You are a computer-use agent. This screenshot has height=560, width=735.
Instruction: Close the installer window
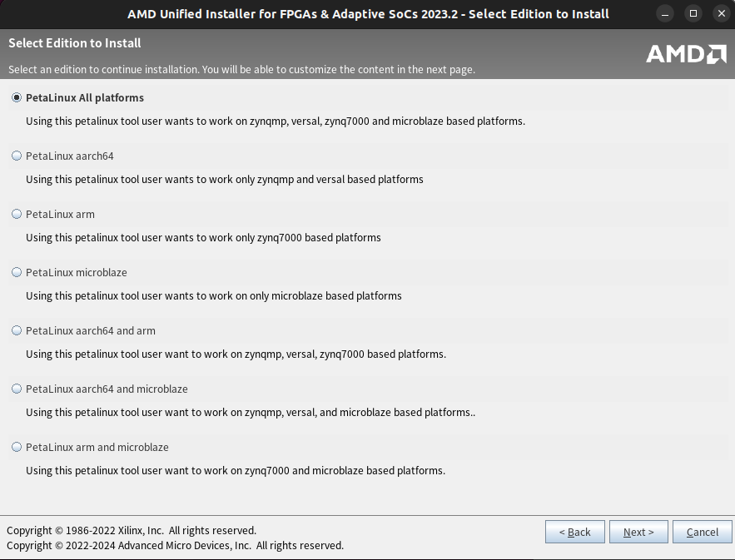pos(722,13)
